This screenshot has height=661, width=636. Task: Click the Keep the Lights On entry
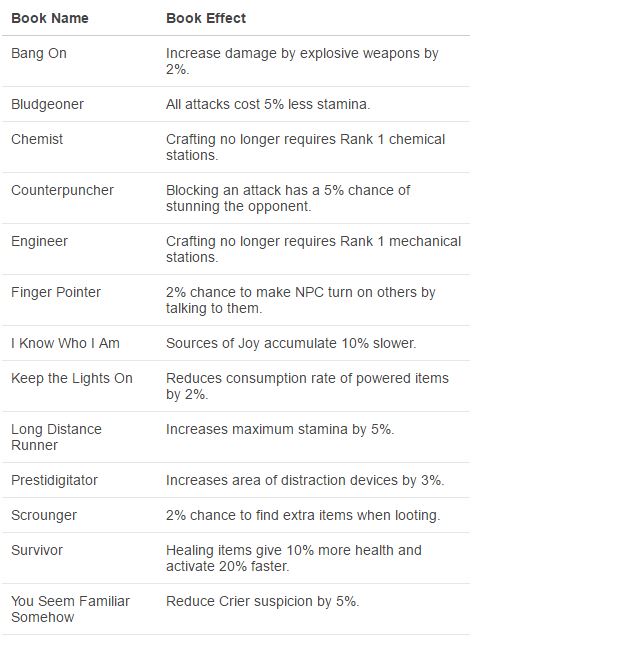point(72,378)
